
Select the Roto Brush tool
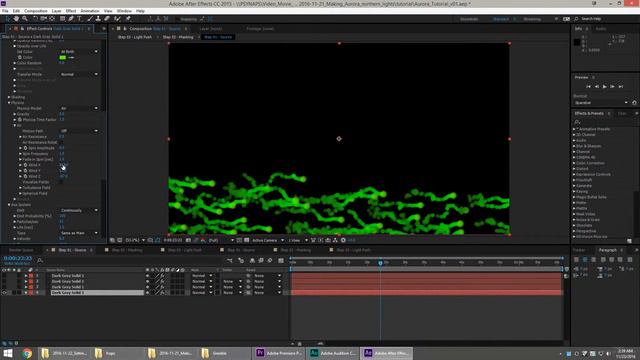(118, 19)
